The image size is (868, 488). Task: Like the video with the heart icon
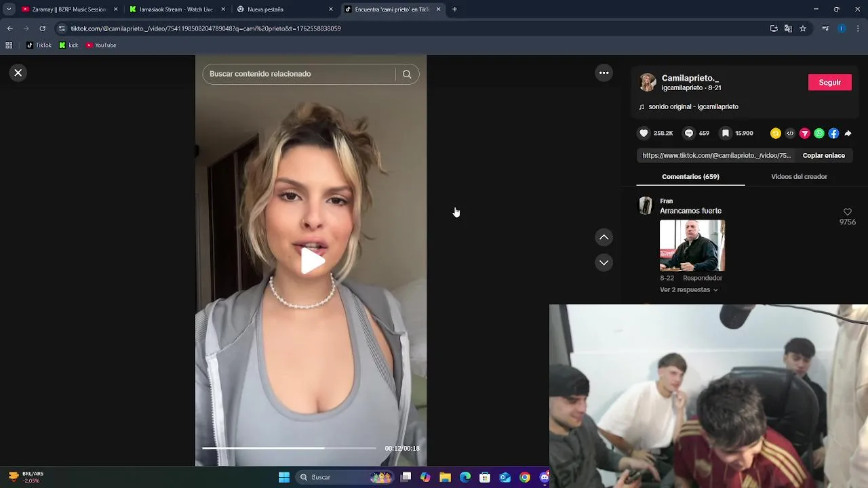click(644, 134)
